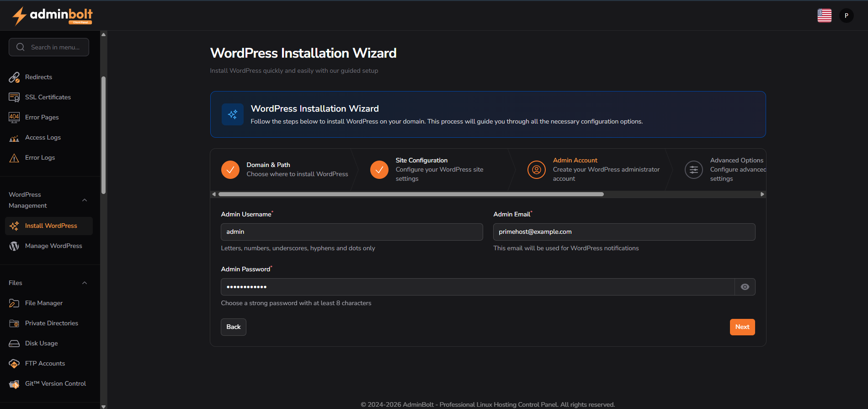Screen dimensions: 868x409
Task: Click the sidebar scroll up arrow
Action: click(x=104, y=34)
